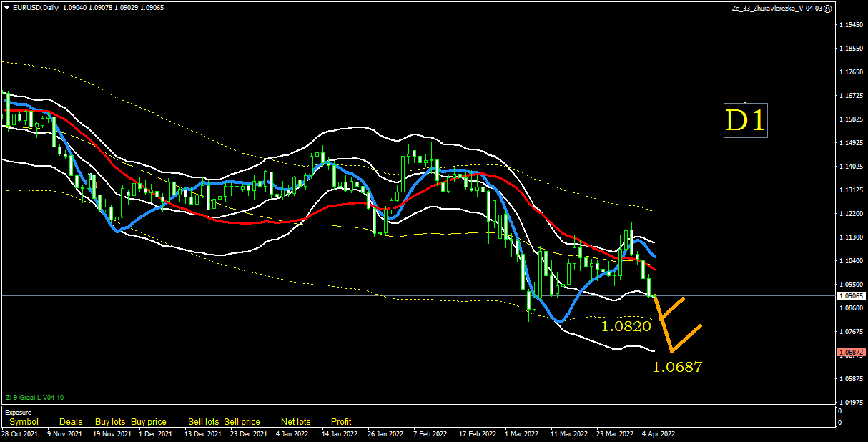Click the 1.19450 price scale value

[850, 25]
